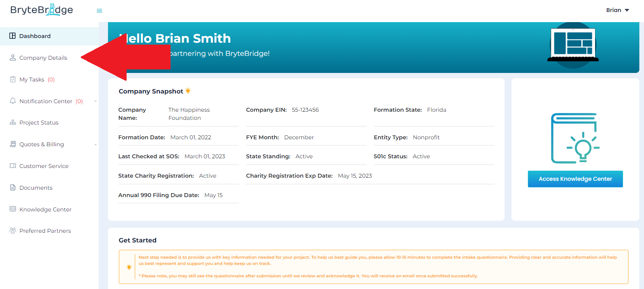This screenshot has height=289, width=644.
Task: Expand the Notification Center submenu arrow
Action: (x=96, y=101)
